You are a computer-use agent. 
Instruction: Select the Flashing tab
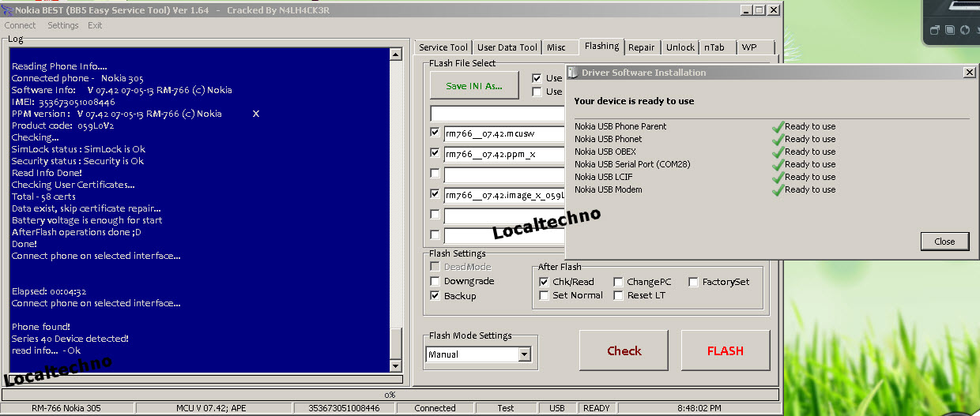[602, 47]
